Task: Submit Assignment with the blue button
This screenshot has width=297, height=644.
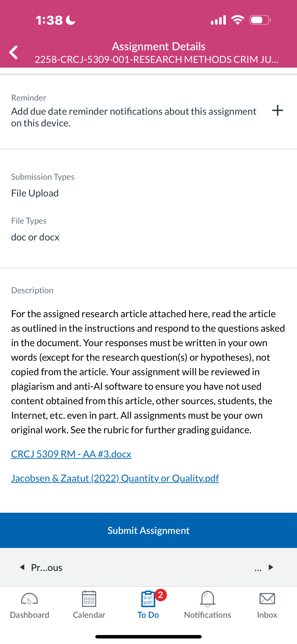Action: coord(148,530)
